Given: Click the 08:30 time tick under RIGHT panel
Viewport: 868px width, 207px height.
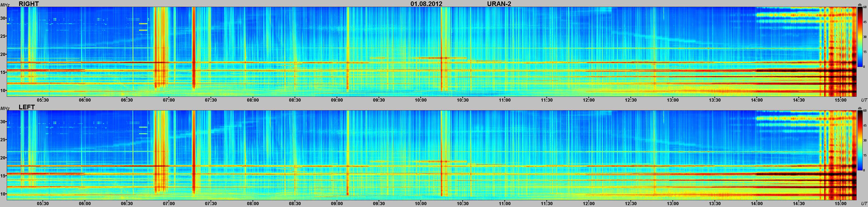Looking at the screenshot, I should coord(295,100).
